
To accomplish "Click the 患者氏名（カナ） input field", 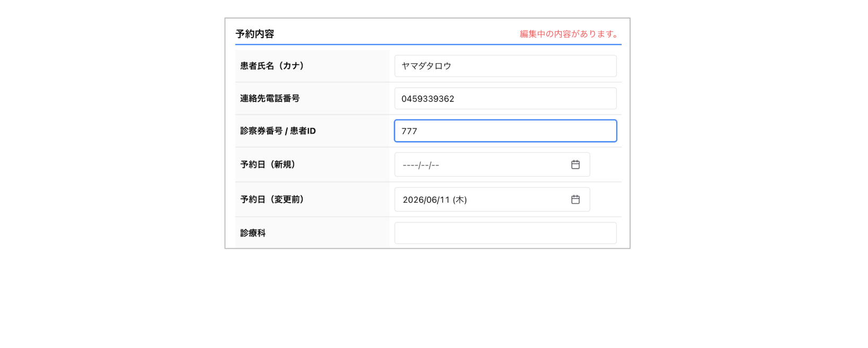I will [x=506, y=66].
